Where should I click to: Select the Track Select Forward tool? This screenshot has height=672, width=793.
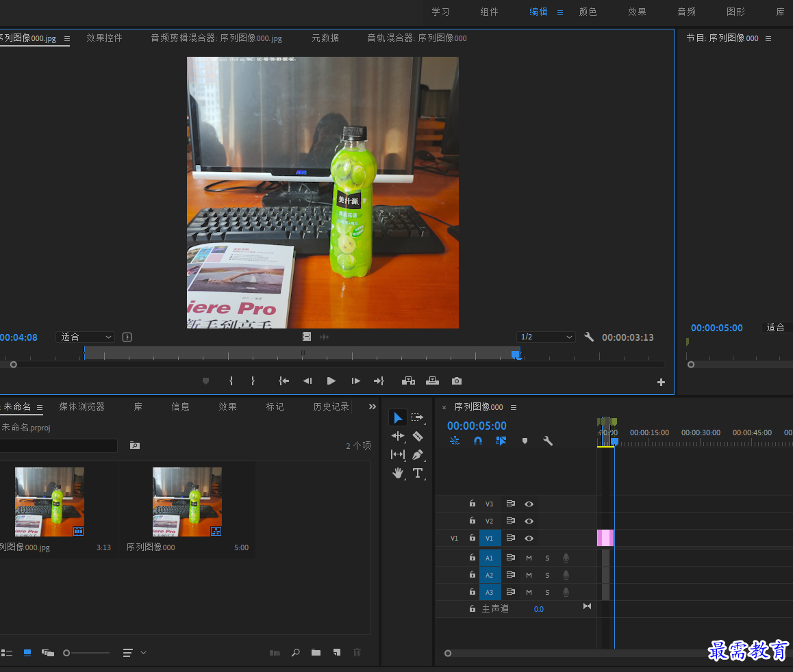[x=417, y=418]
